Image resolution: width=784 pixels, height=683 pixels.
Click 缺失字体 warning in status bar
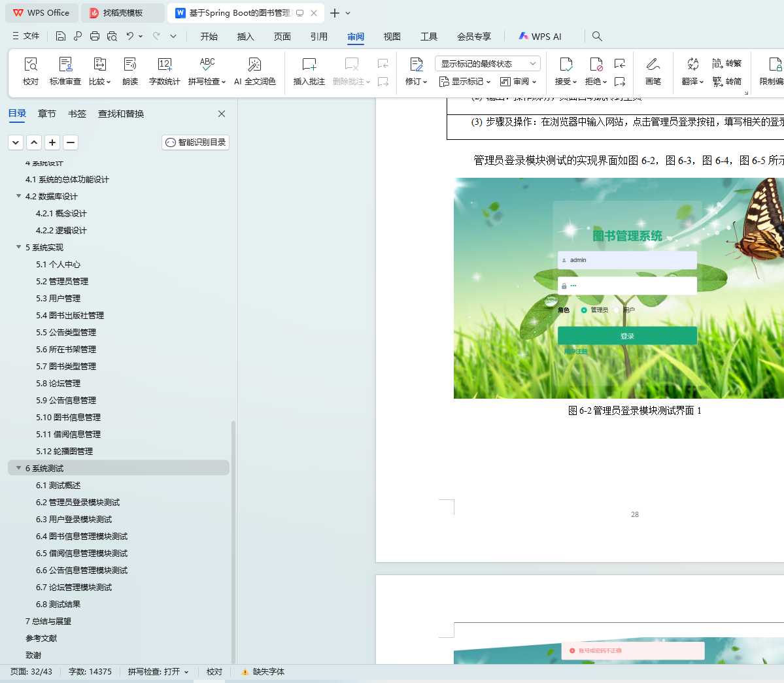click(263, 672)
